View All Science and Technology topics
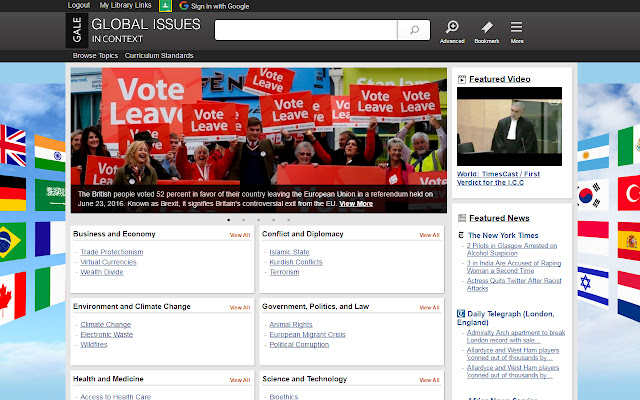640x400 pixels. [429, 380]
